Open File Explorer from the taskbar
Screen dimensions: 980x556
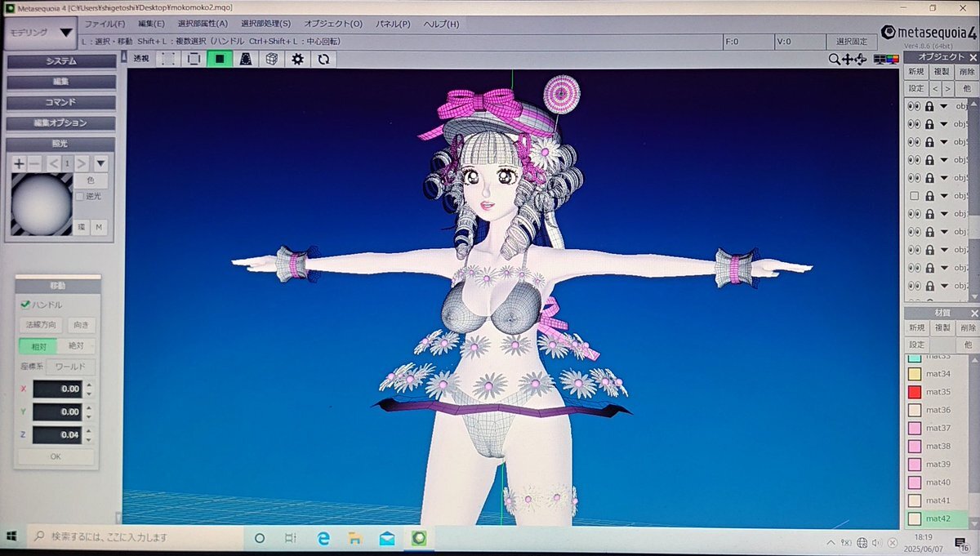pos(354,538)
